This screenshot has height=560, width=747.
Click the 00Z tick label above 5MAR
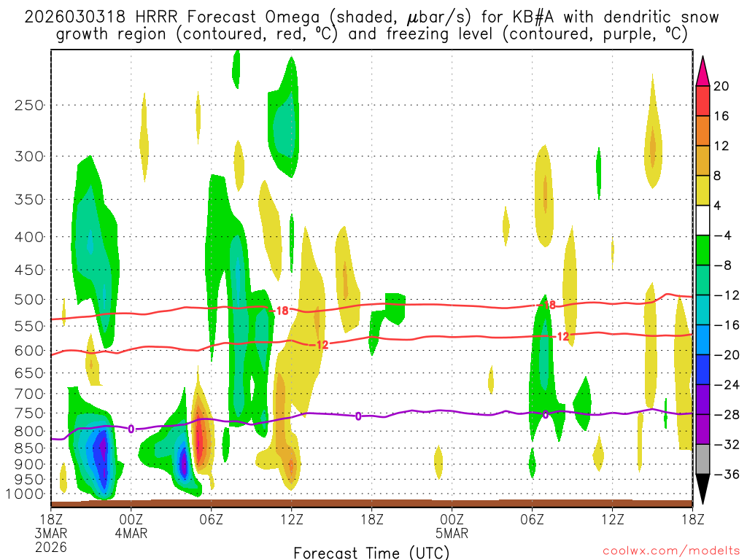coord(452,519)
